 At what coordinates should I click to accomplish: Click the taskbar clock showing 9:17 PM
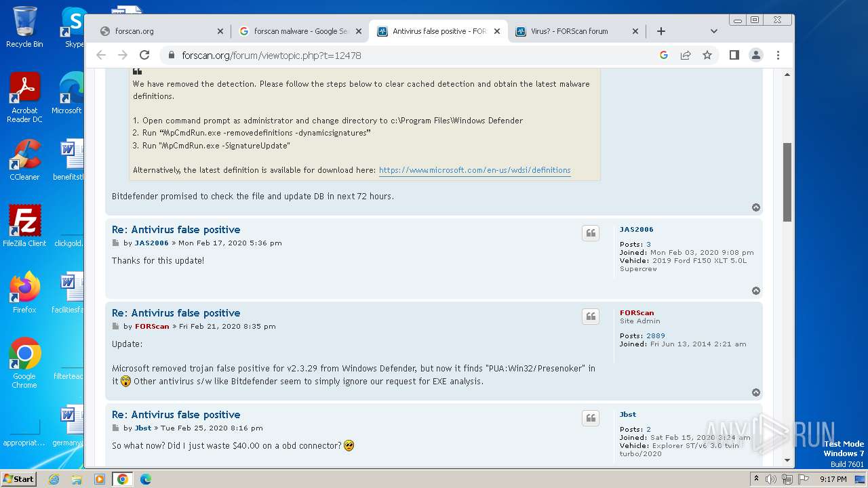pos(833,479)
